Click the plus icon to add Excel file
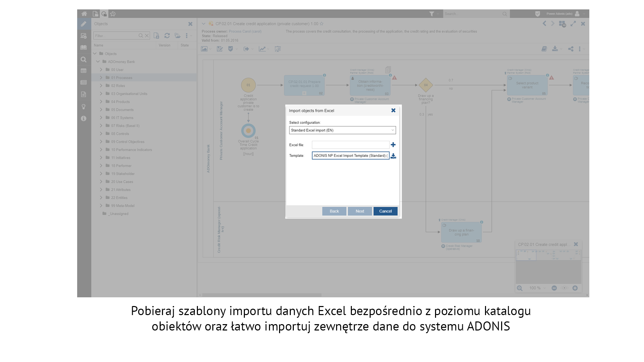 [x=393, y=145]
